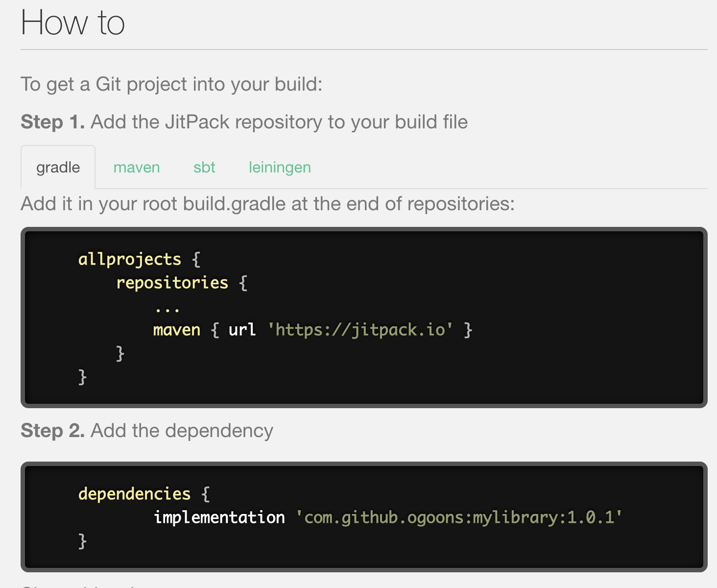This screenshot has width=717, height=588.
Task: Click 'Add the JitPack repository' instruction text
Action: click(279, 122)
